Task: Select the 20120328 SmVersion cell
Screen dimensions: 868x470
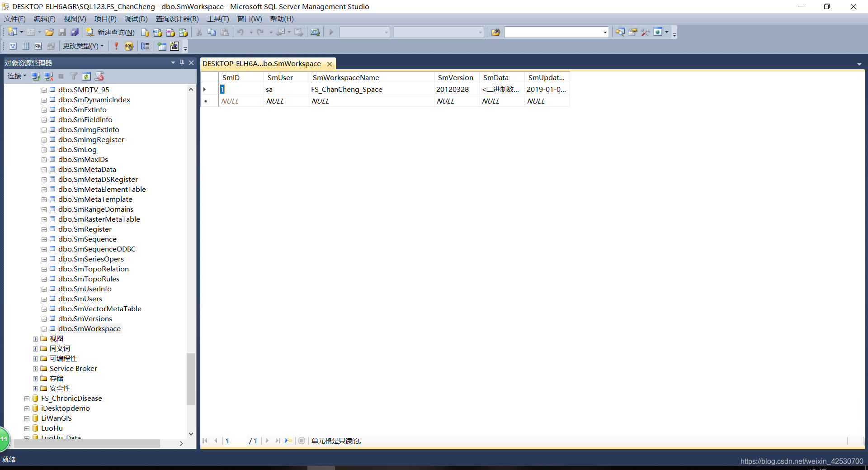Action: [x=457, y=90]
